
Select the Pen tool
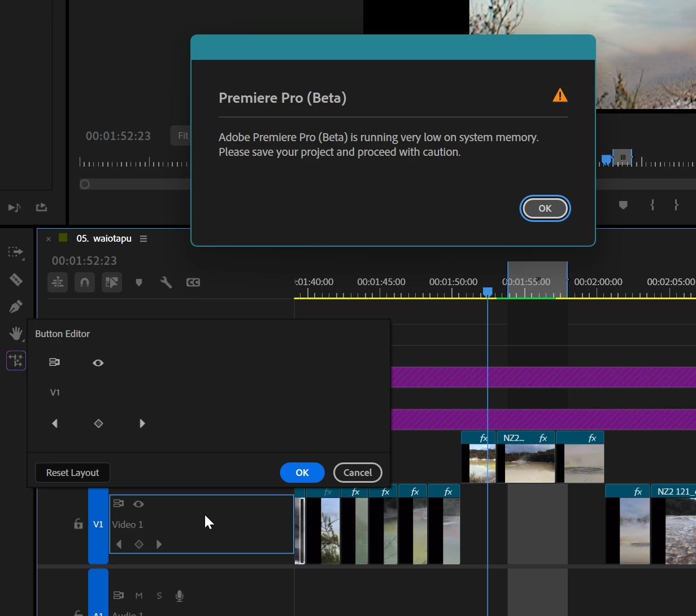click(x=16, y=307)
